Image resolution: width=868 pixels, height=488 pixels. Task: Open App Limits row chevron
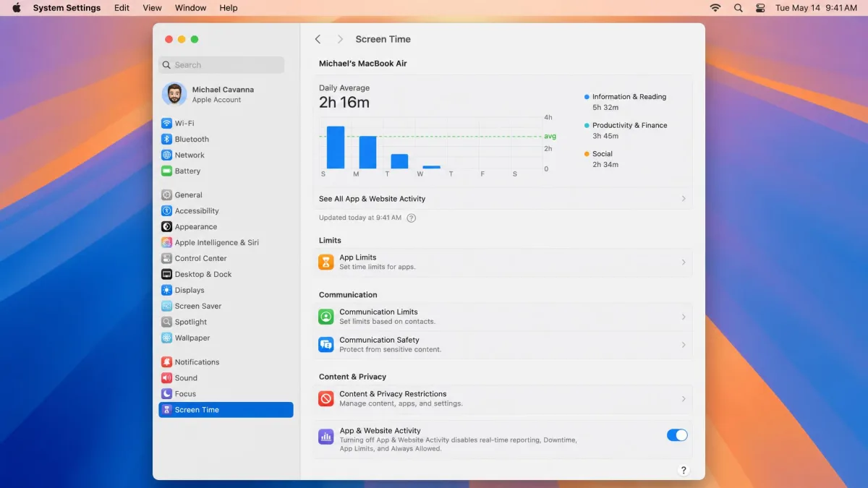click(684, 262)
